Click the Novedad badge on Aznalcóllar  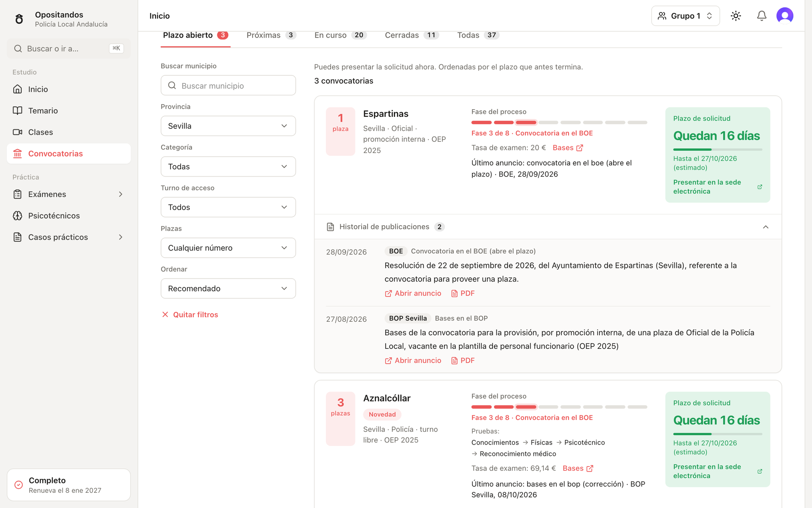382,414
